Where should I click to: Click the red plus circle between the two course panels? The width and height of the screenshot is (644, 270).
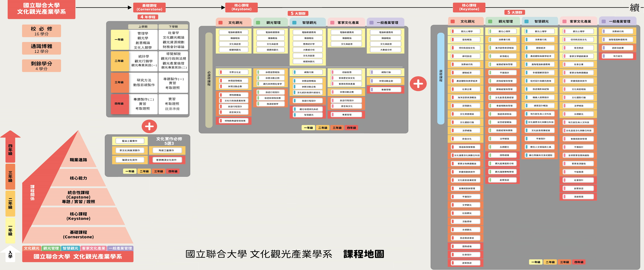(x=418, y=84)
